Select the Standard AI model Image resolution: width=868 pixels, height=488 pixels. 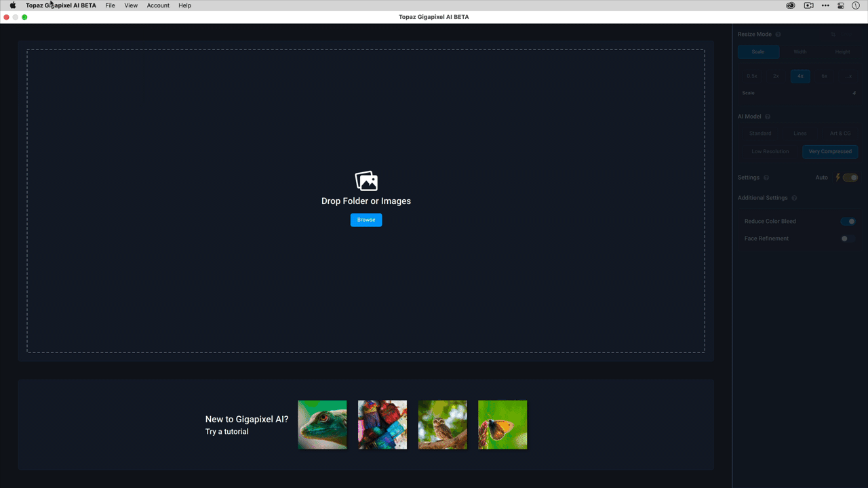pos(760,134)
